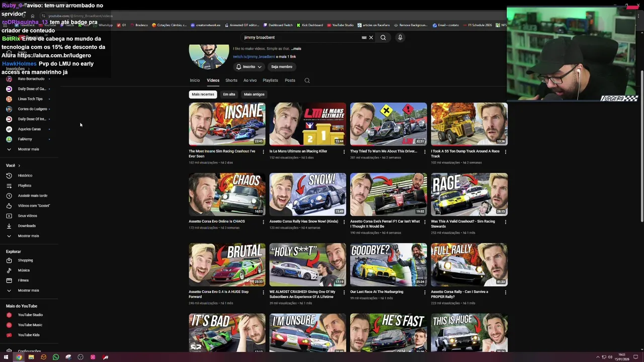Open YouTube Studio in the sidebar
The width and height of the screenshot is (644, 362).
[x=29, y=315]
